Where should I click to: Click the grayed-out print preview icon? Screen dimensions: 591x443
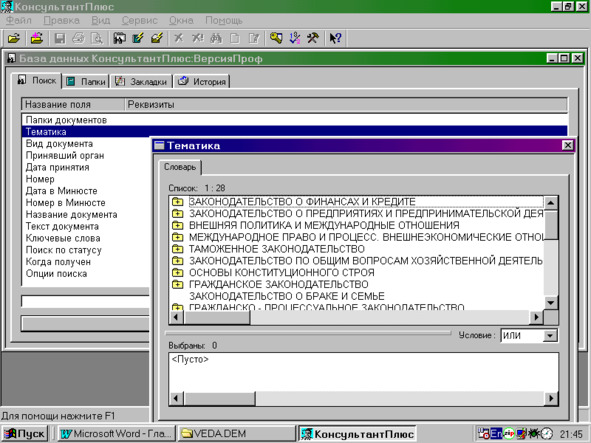coord(97,38)
